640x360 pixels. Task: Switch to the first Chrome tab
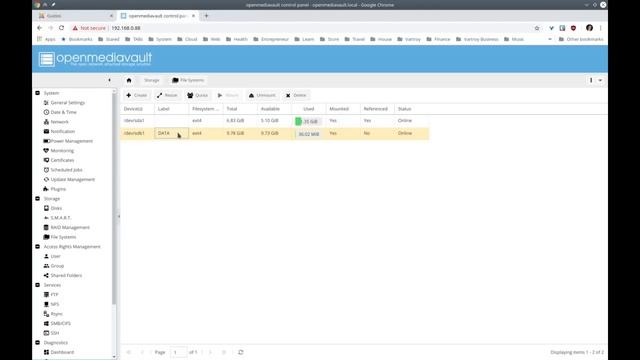(x=76, y=16)
